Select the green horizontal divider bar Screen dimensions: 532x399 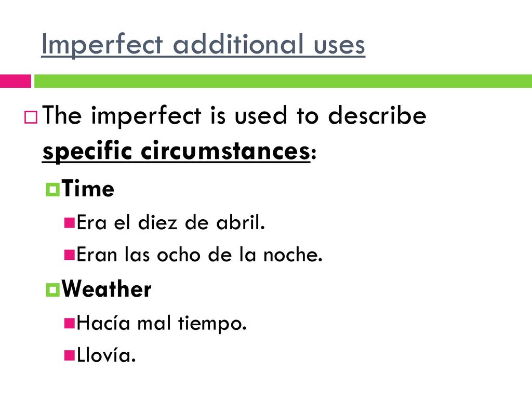pos(283,81)
